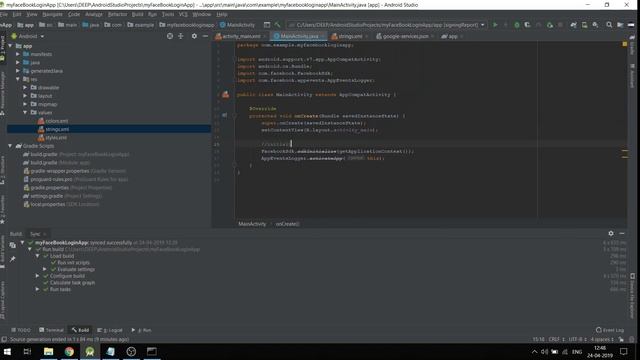640x360 pixels.
Task: Click the restore layout icon in Build panel
Action: [x=13, y=245]
